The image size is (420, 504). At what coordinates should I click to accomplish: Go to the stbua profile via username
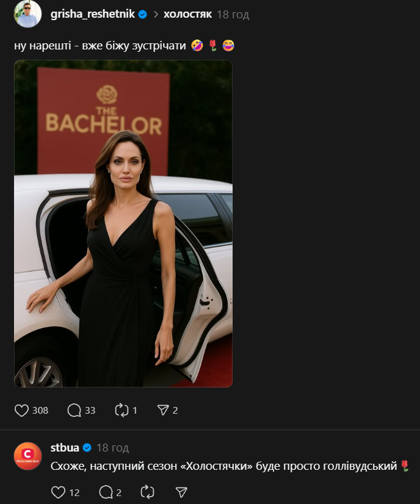(65, 448)
